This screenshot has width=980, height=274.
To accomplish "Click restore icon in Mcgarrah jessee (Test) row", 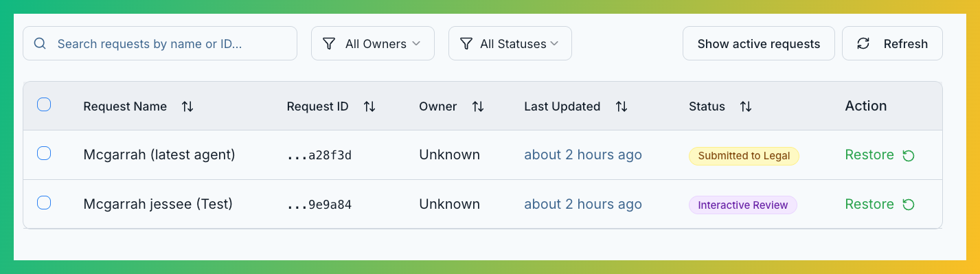I will pos(909,205).
